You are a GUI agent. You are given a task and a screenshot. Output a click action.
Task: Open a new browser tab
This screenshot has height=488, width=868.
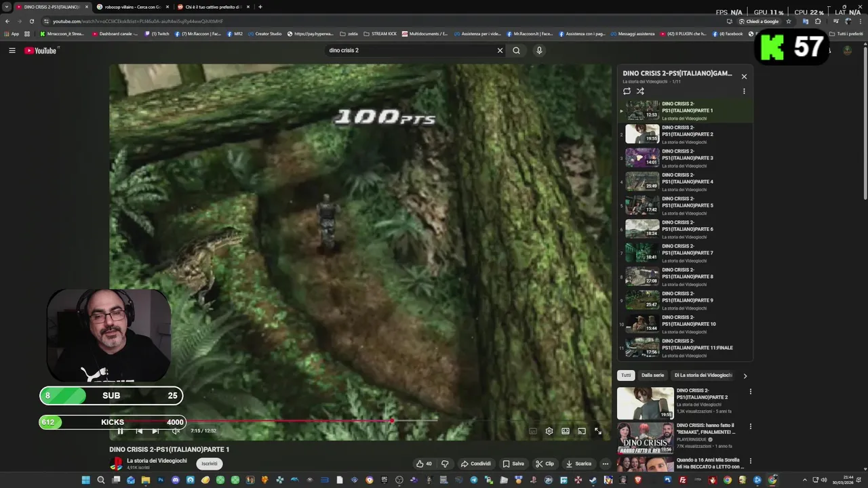[x=260, y=7]
